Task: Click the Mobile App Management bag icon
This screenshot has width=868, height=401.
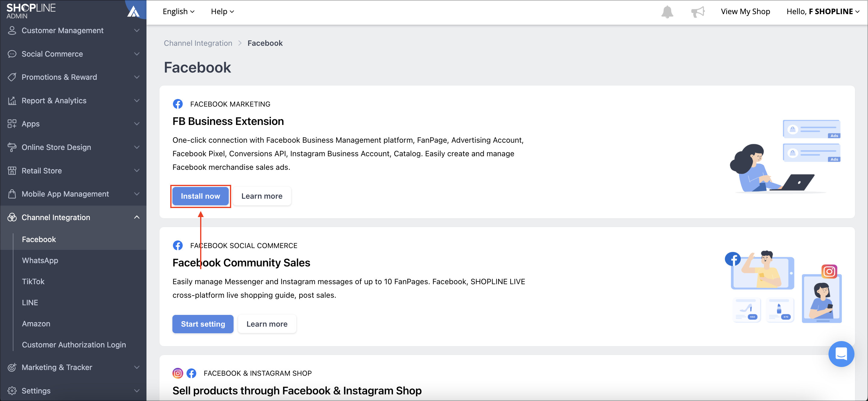Action: pos(12,194)
